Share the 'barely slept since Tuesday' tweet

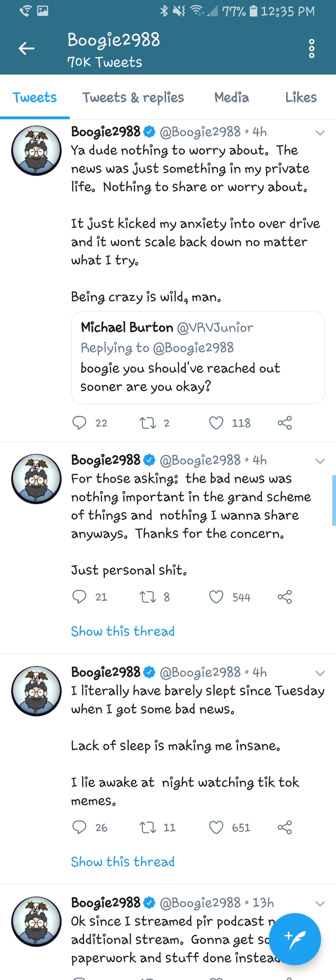[x=285, y=827]
